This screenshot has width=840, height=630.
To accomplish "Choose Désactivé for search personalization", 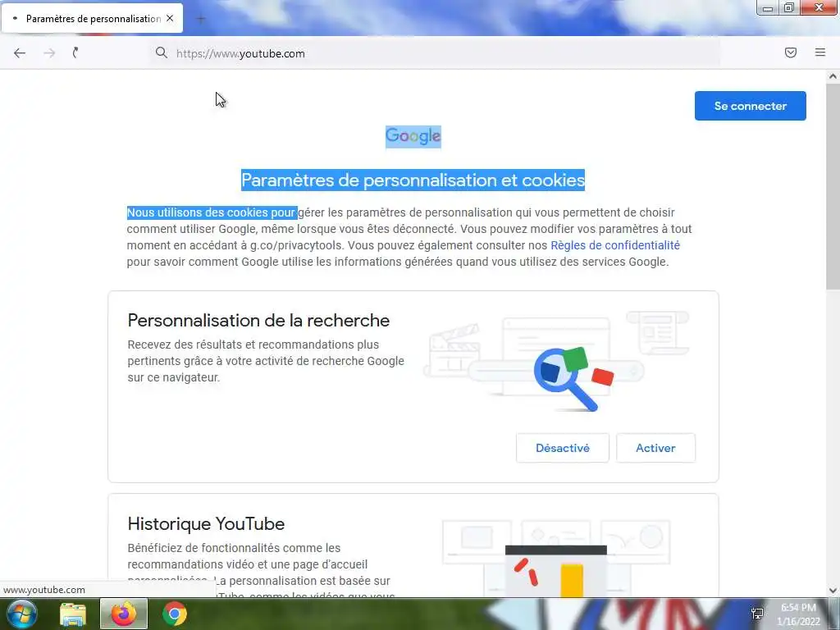I will point(563,448).
